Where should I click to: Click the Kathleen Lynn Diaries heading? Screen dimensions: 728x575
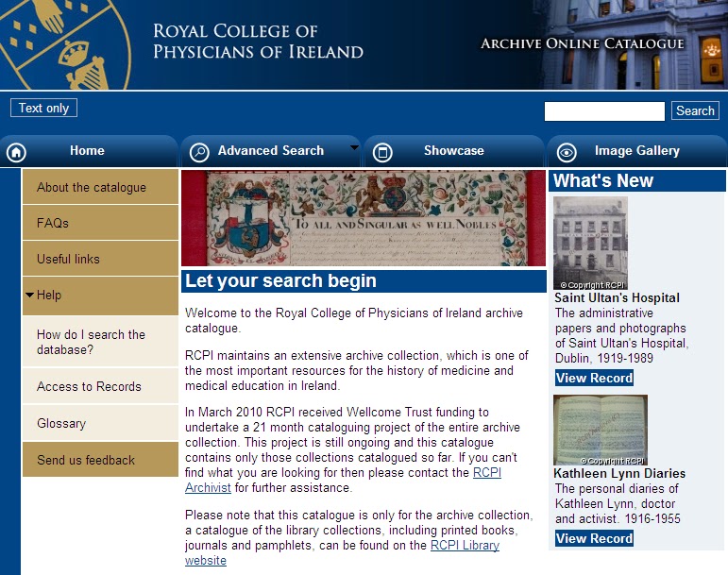click(x=619, y=473)
